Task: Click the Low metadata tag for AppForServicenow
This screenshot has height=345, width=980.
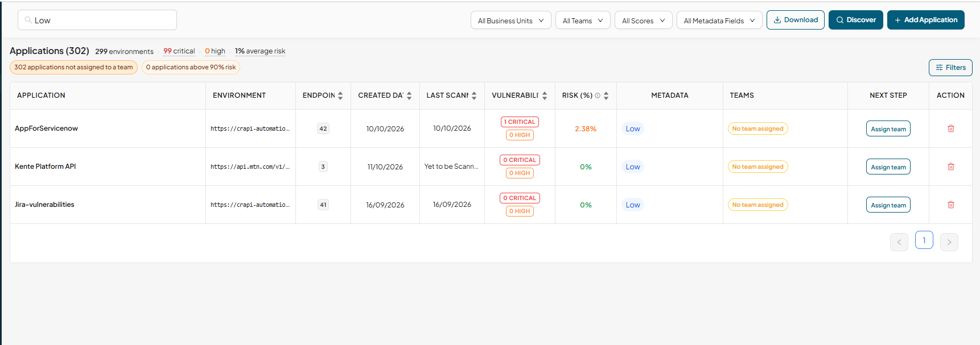Action: pyautogui.click(x=633, y=128)
